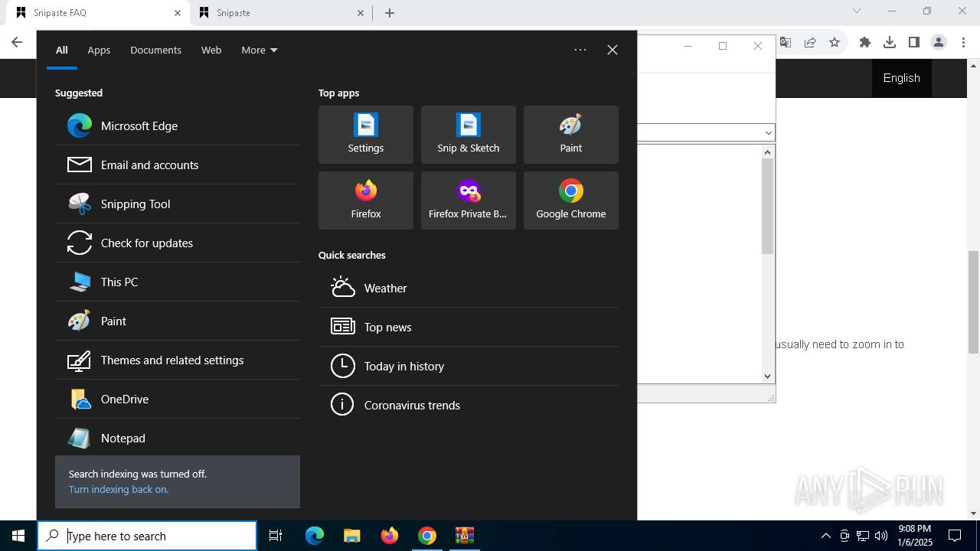
Task: Open Settings tile in Top apps
Action: pyautogui.click(x=366, y=135)
